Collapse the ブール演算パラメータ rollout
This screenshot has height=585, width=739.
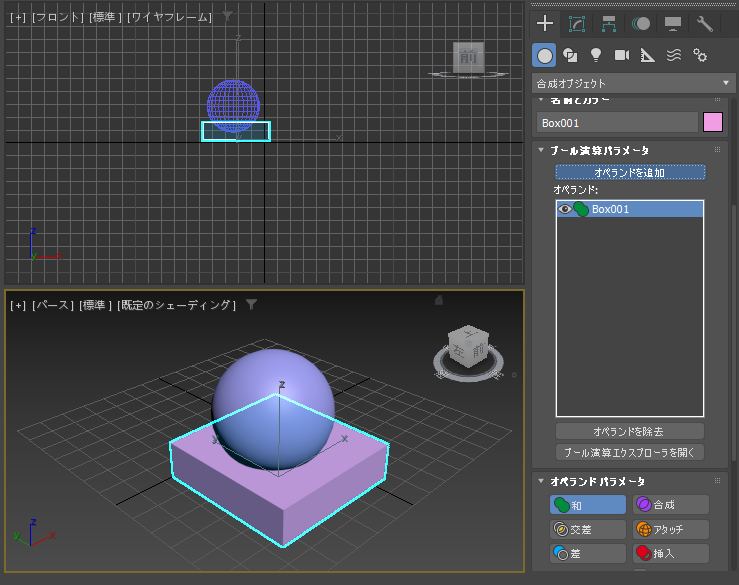click(541, 150)
